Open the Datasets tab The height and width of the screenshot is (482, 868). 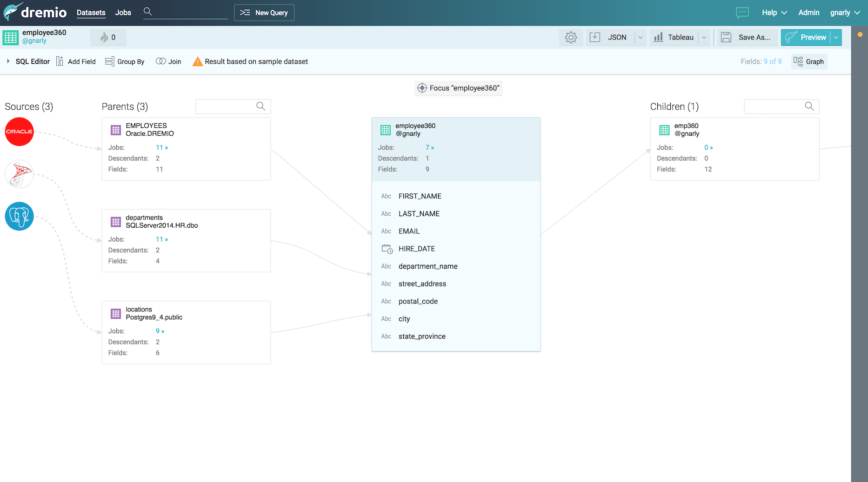tap(91, 13)
